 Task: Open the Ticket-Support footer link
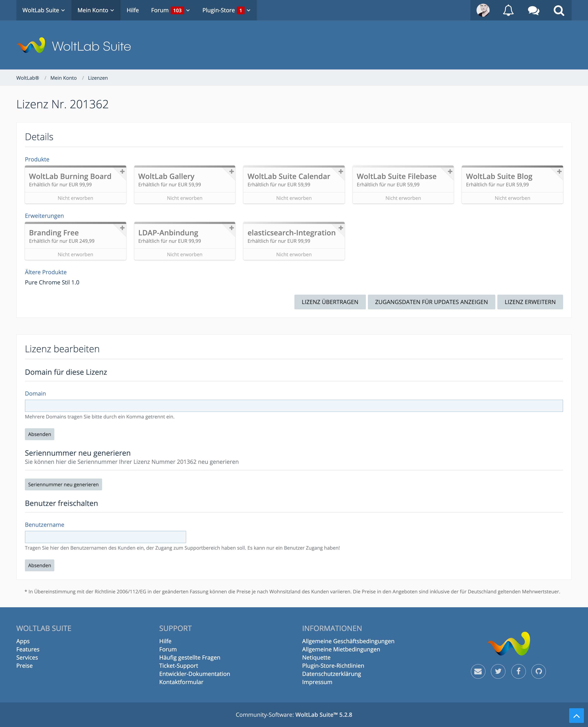tap(178, 666)
